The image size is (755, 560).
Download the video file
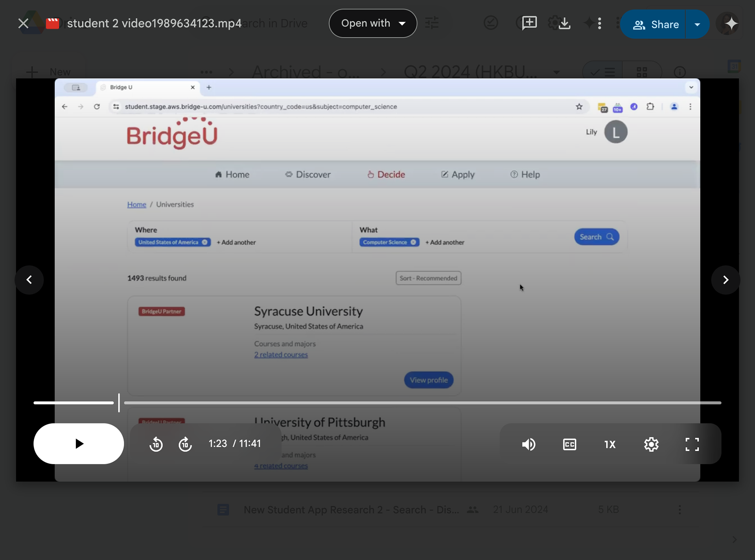click(564, 23)
